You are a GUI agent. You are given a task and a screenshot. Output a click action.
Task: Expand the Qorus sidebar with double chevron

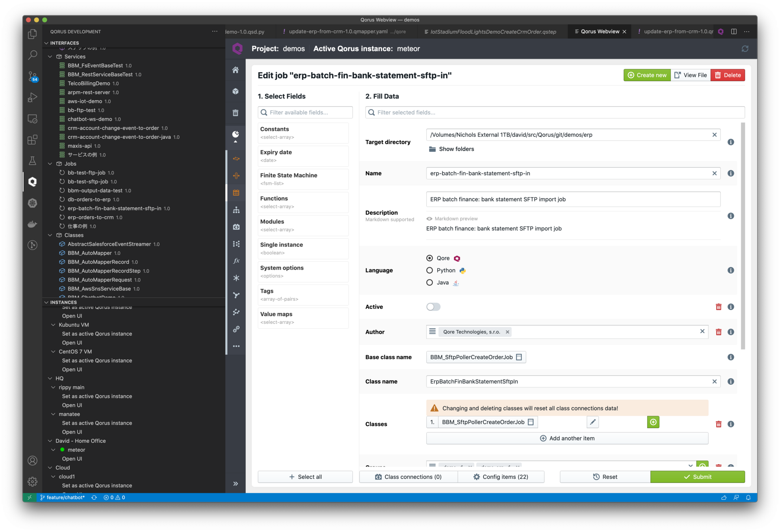coord(236,484)
